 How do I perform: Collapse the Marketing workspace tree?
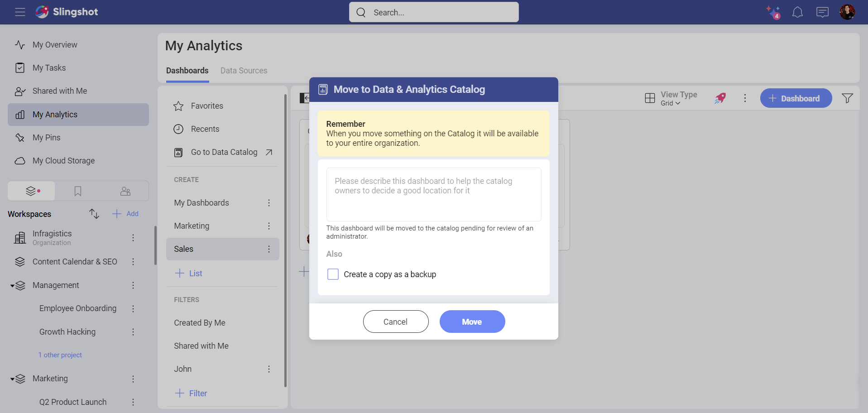tap(12, 379)
